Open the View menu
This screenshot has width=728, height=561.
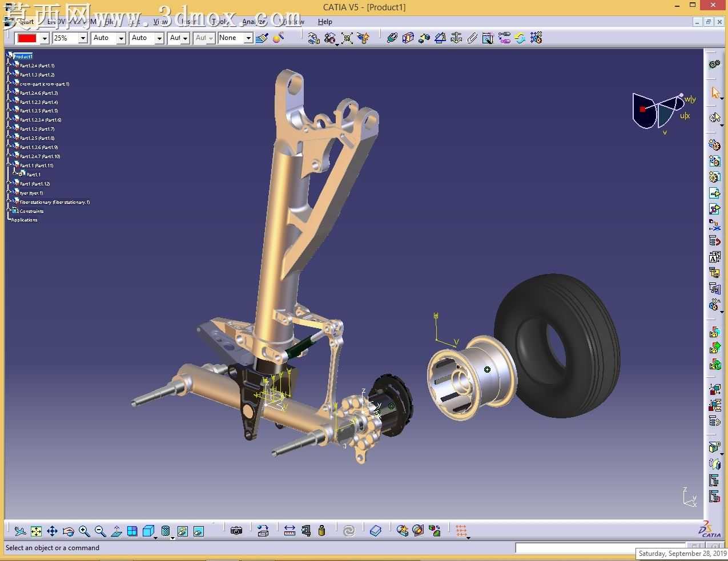tap(160, 22)
